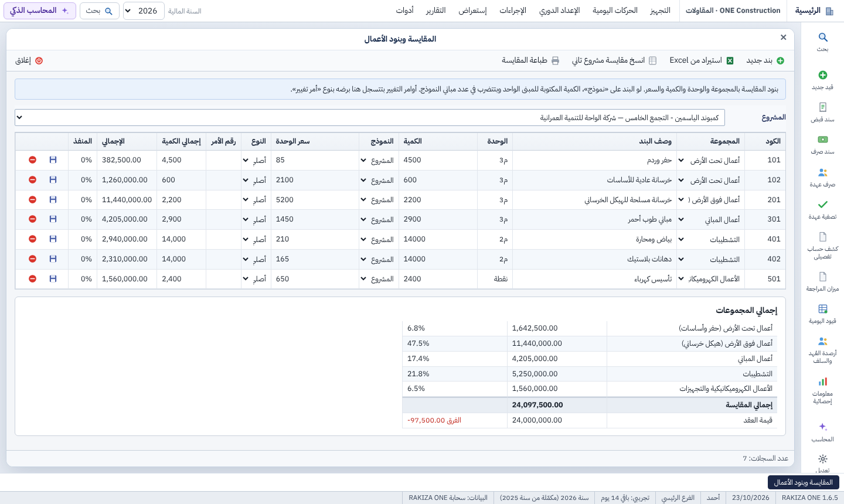Delete row 101 حفر وردم
844x504 pixels.
(x=33, y=160)
